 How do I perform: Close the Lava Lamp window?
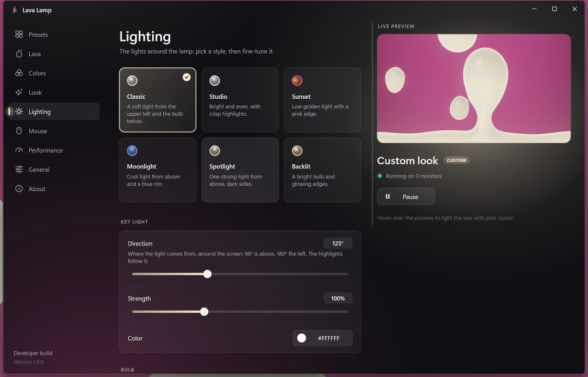click(x=575, y=9)
